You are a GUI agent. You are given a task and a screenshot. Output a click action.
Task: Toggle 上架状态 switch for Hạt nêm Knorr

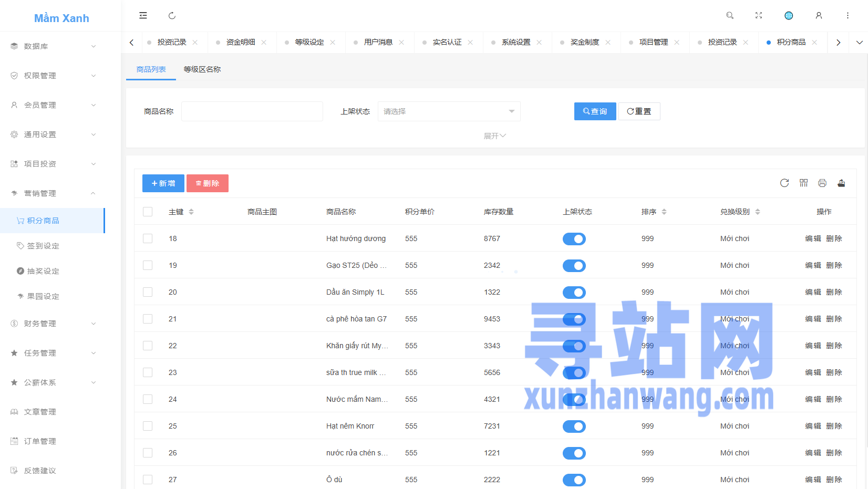pos(574,426)
